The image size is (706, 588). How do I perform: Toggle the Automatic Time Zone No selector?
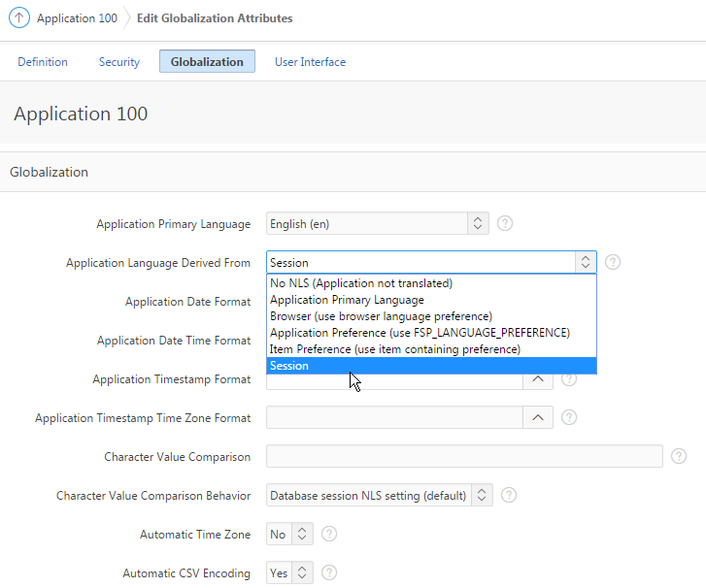[289, 534]
